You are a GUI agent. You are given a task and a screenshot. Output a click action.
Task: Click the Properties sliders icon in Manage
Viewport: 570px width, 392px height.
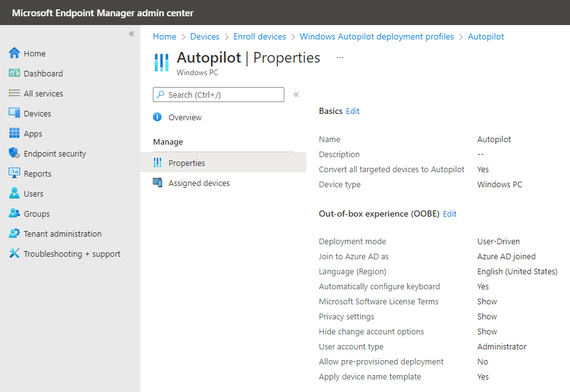[157, 162]
